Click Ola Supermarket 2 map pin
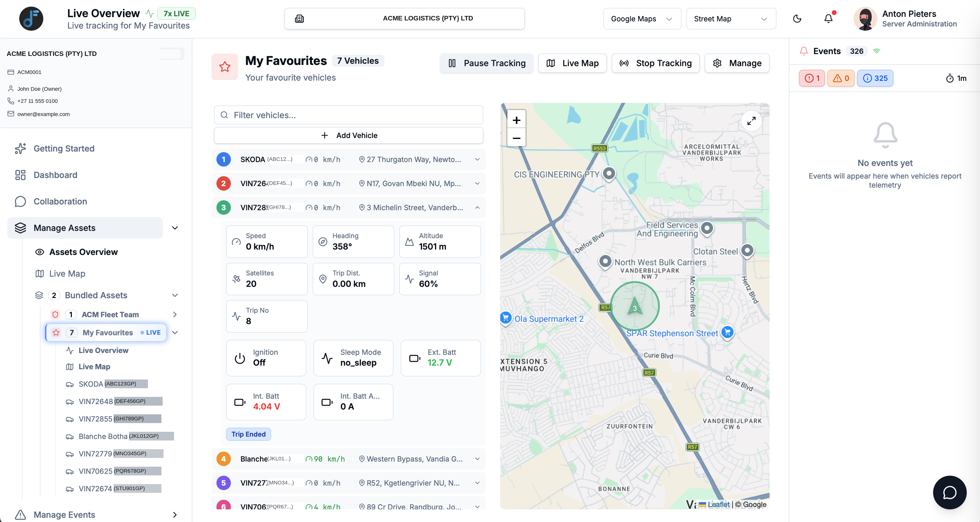This screenshot has height=522, width=980. [x=506, y=318]
